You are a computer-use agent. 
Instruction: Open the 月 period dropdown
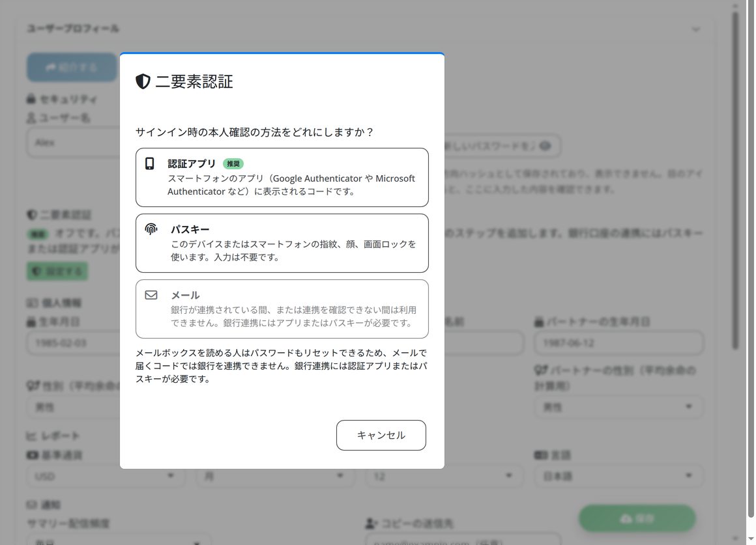[275, 476]
